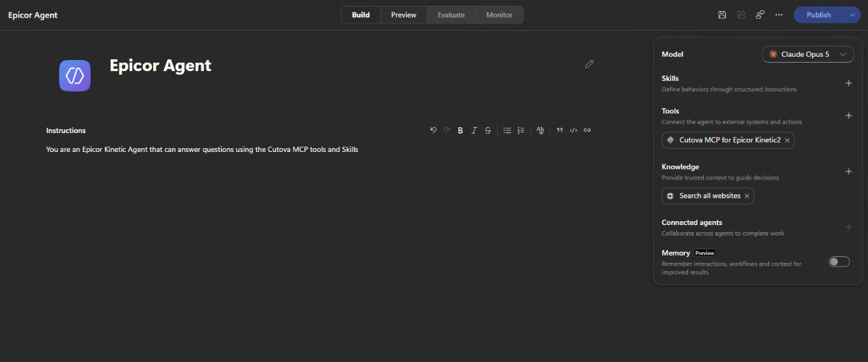Click the Tools heading
This screenshot has height=362, width=868.
pos(671,111)
